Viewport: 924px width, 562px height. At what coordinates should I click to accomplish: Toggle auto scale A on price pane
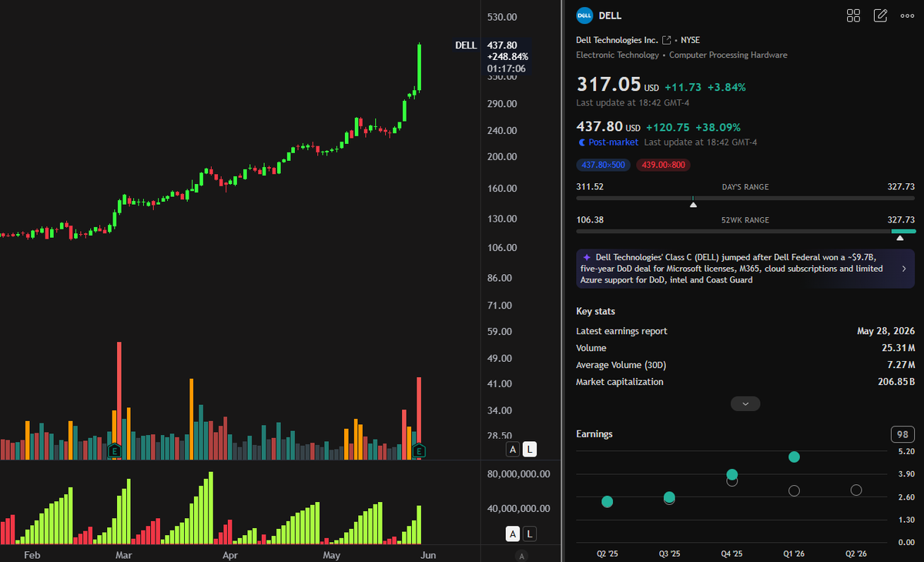click(x=513, y=450)
